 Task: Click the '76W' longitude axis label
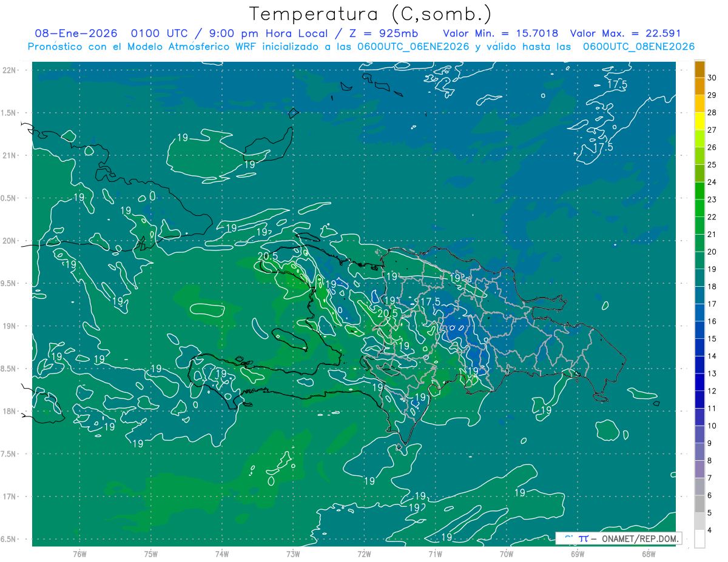pos(79,554)
